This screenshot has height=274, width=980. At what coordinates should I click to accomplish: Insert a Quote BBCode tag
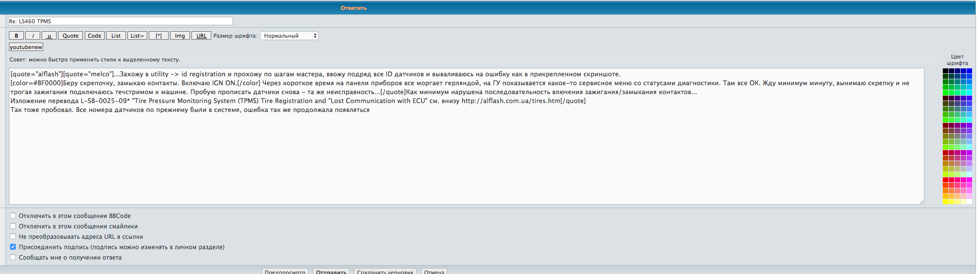70,36
